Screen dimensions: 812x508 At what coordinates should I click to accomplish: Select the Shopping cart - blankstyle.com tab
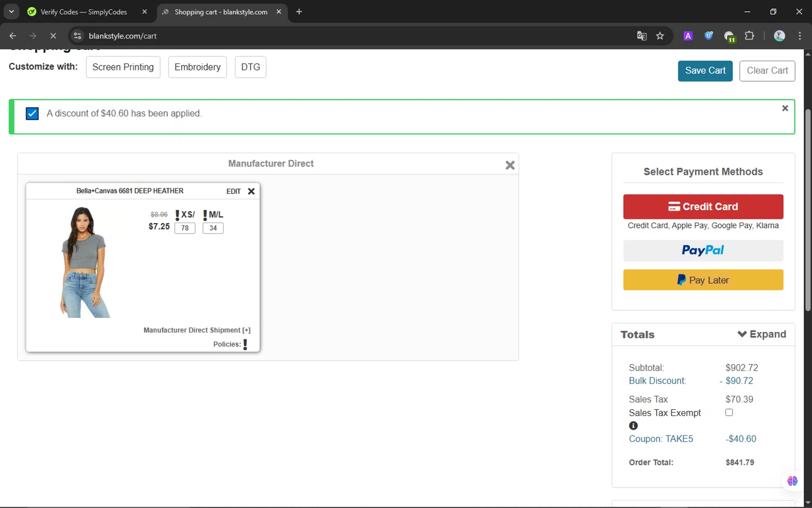coord(221,12)
